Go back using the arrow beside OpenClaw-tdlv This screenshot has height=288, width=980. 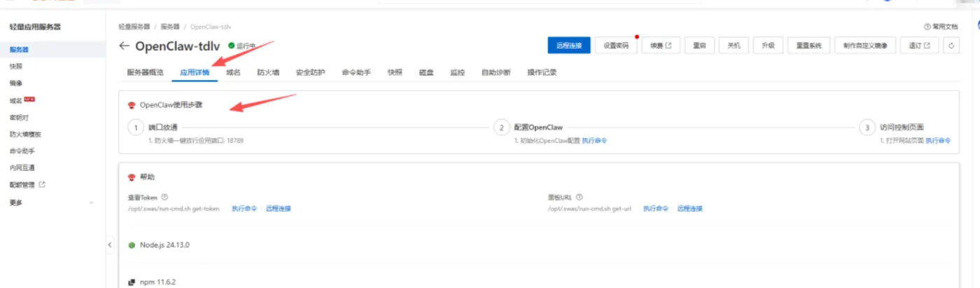tap(125, 46)
